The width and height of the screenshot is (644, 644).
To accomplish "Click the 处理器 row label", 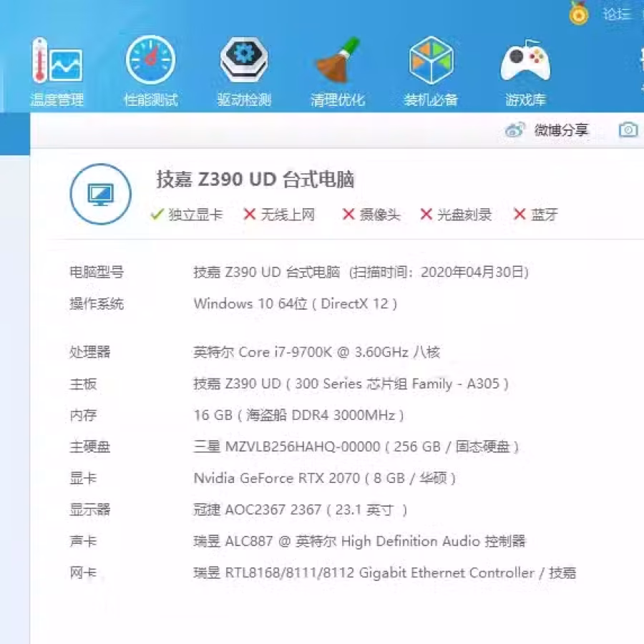I will [90, 352].
